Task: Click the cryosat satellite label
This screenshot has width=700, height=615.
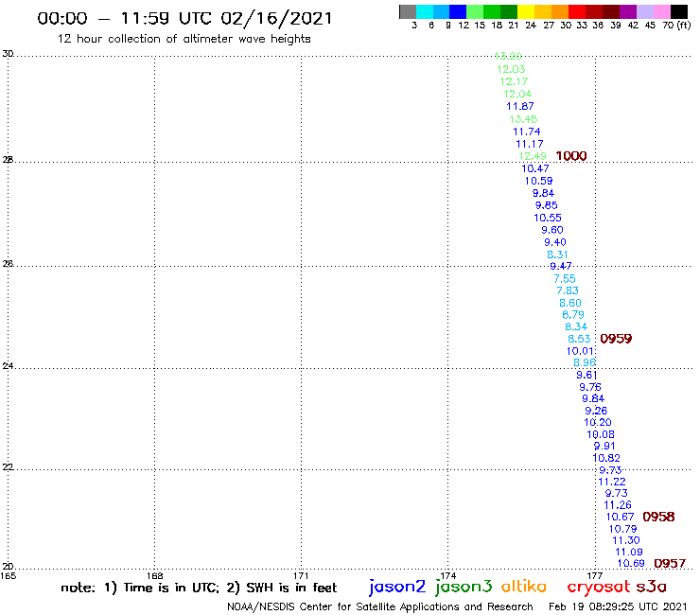Action: pyautogui.click(x=598, y=587)
